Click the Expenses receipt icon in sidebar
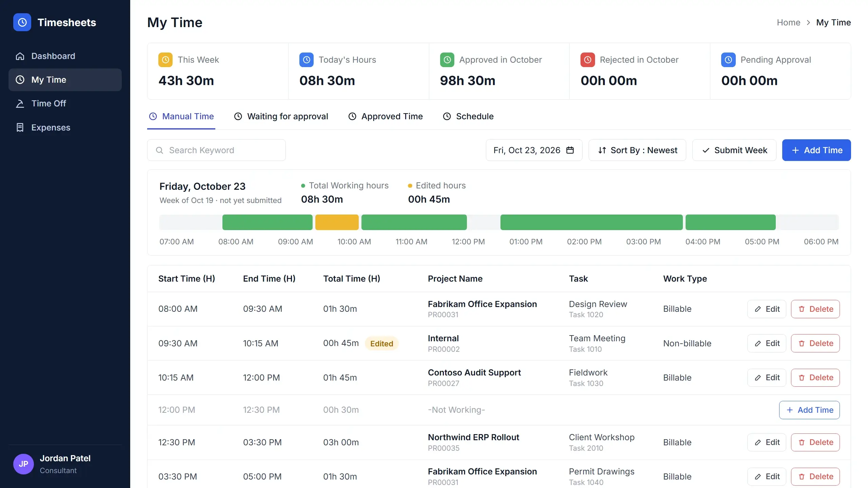868x488 pixels. point(20,127)
